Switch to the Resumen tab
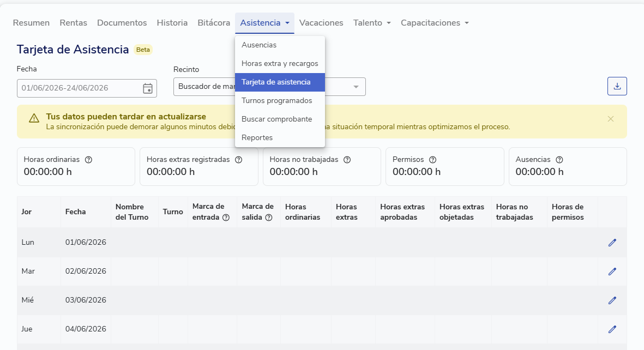Screen dimensions: 644x350 click(31, 23)
